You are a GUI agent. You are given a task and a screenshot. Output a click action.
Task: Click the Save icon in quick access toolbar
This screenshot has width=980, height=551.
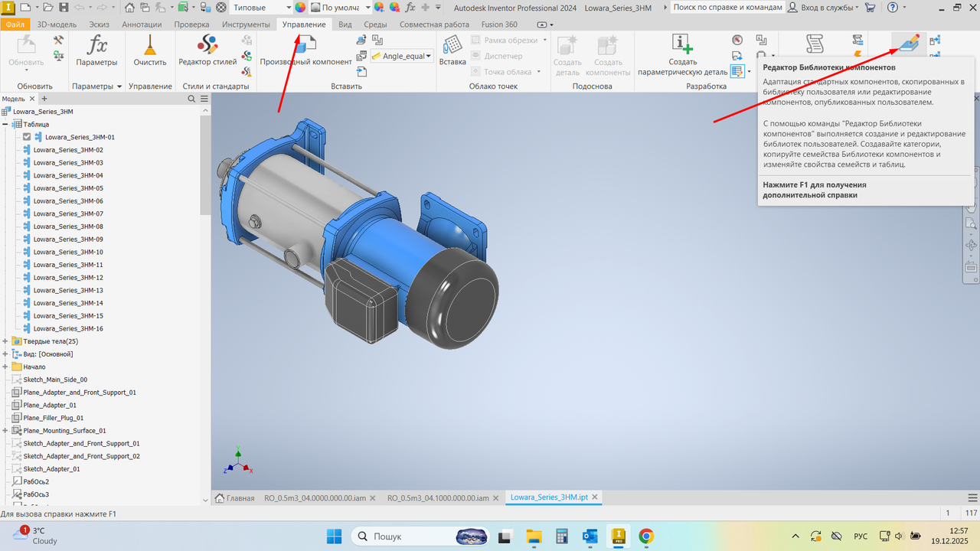point(62,8)
